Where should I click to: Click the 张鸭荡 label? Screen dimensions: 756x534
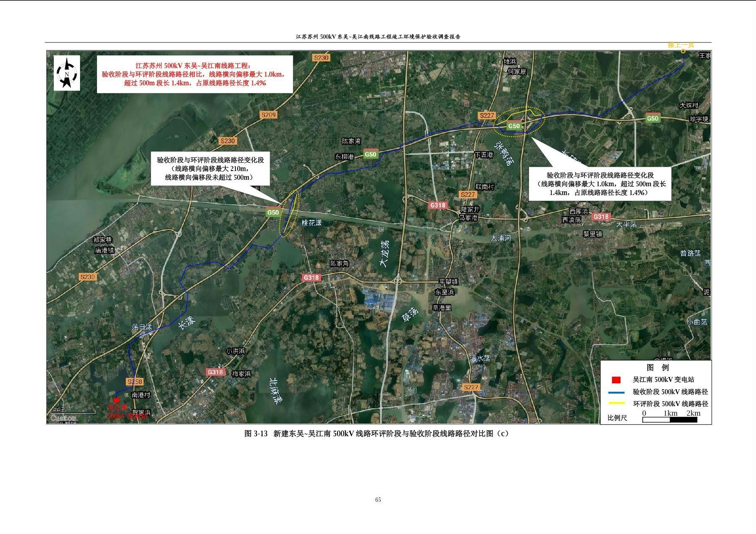point(504,154)
